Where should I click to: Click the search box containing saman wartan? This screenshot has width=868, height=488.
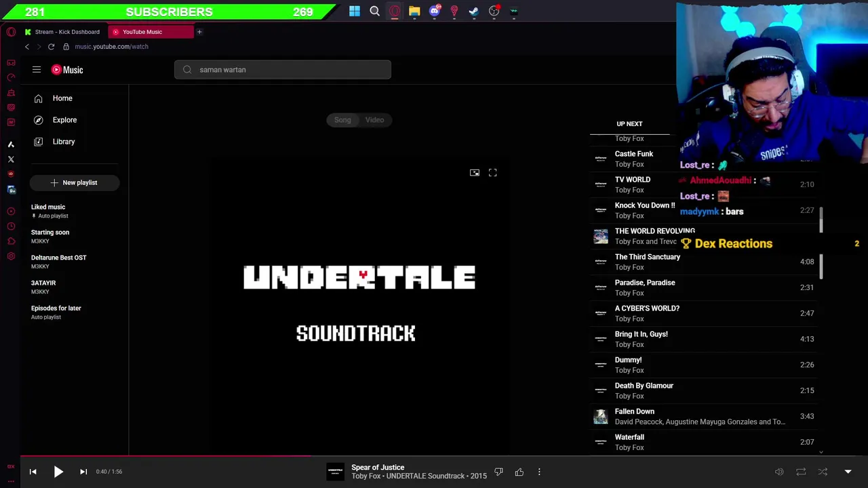tap(283, 70)
